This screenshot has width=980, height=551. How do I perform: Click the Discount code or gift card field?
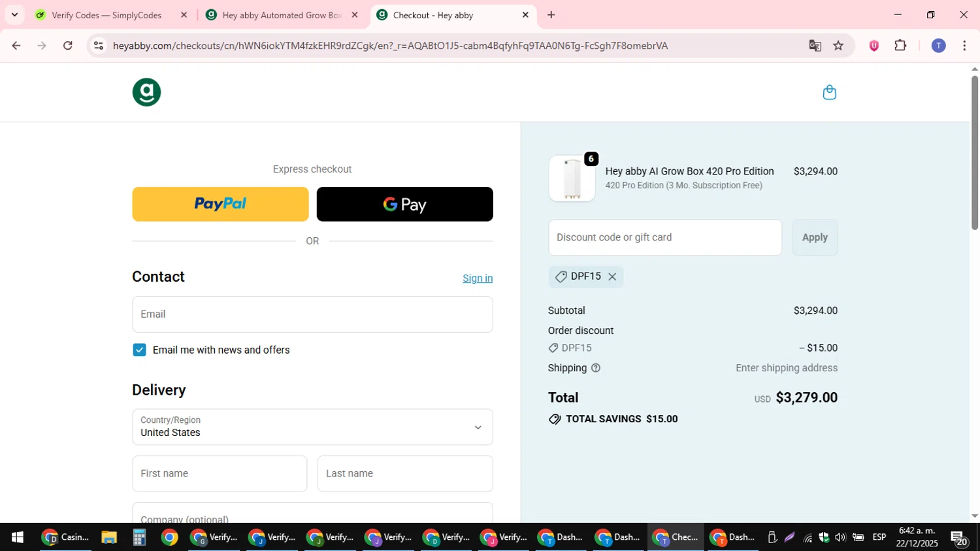[665, 237]
